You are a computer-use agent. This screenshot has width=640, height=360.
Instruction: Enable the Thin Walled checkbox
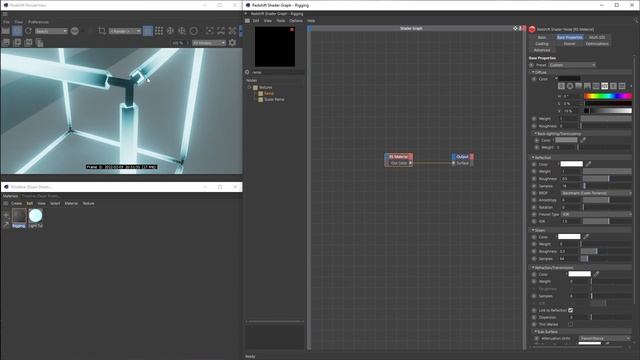point(571,324)
